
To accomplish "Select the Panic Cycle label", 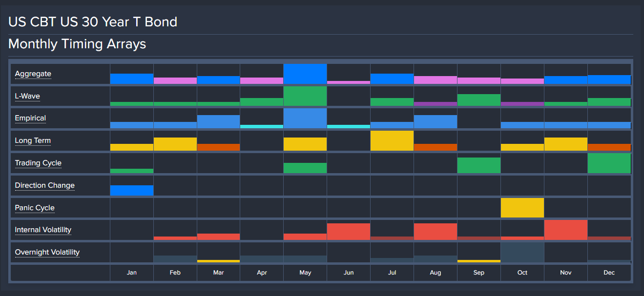I will [x=35, y=208].
